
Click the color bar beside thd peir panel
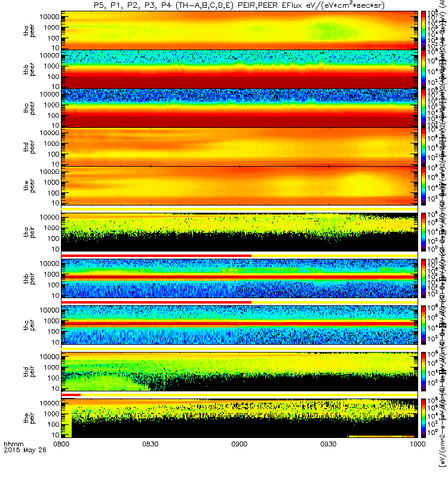coord(424,372)
